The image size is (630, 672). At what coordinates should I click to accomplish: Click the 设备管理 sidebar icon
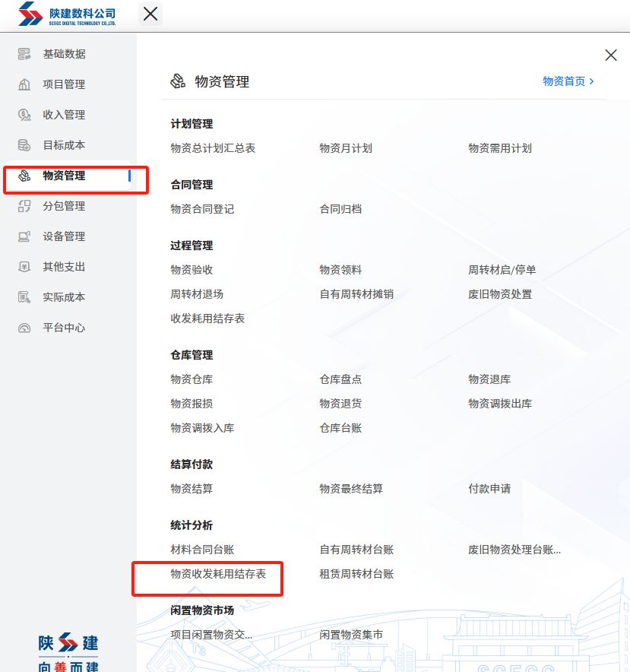point(24,236)
